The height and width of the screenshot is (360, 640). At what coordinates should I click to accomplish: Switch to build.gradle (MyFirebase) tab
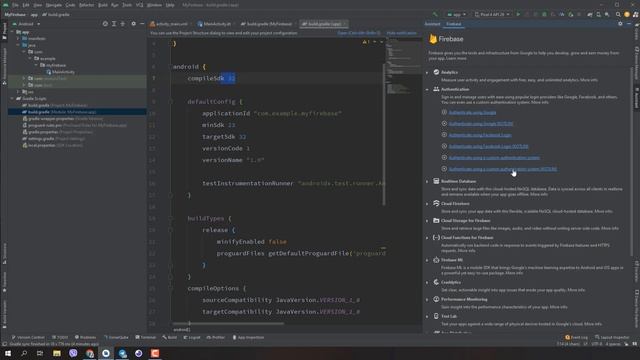[266, 24]
